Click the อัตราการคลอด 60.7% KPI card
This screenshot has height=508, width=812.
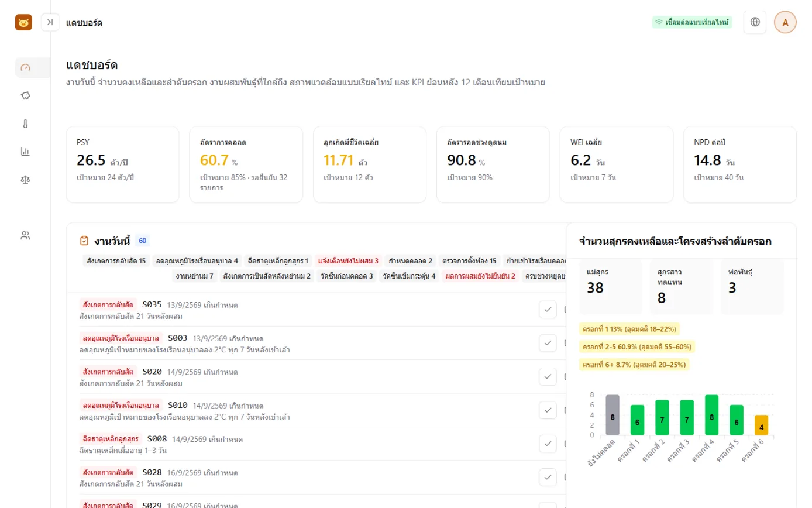[x=246, y=165]
